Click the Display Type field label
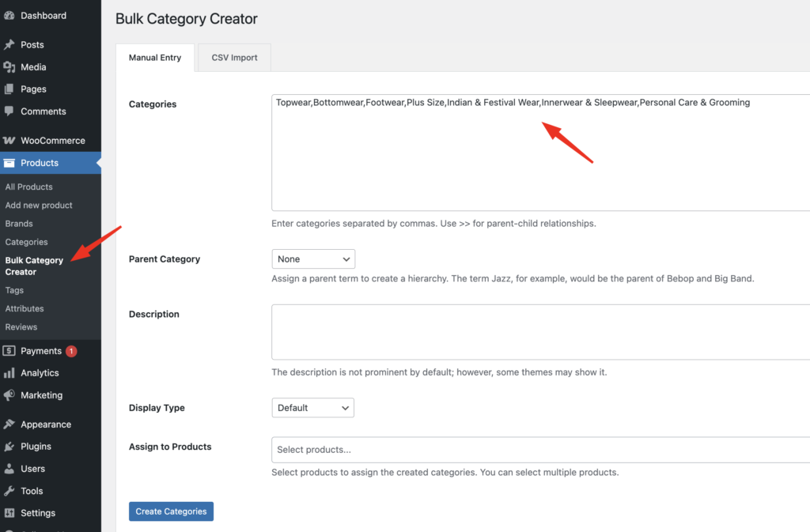The width and height of the screenshot is (810, 532). coord(157,408)
